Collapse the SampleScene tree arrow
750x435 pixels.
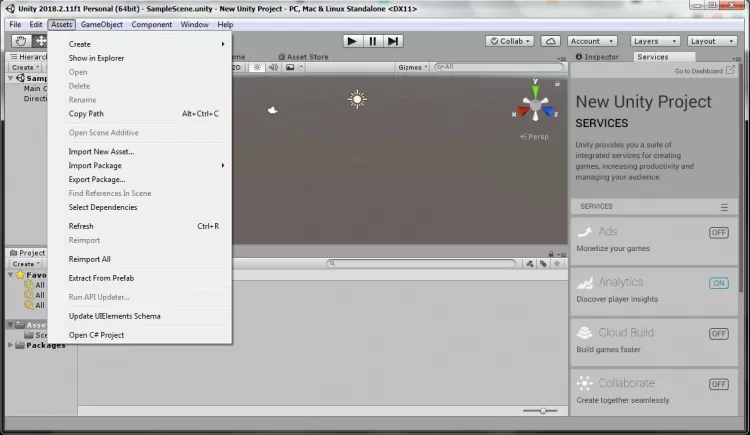pyautogui.click(x=11, y=78)
